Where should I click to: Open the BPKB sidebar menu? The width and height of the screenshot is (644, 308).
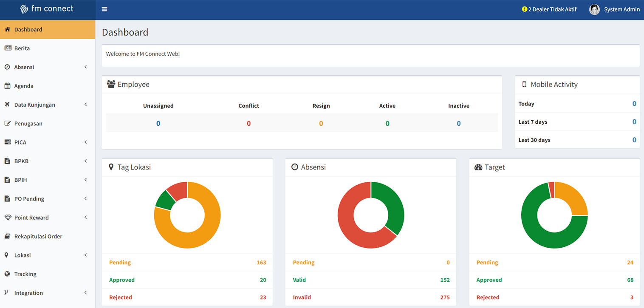(48, 161)
